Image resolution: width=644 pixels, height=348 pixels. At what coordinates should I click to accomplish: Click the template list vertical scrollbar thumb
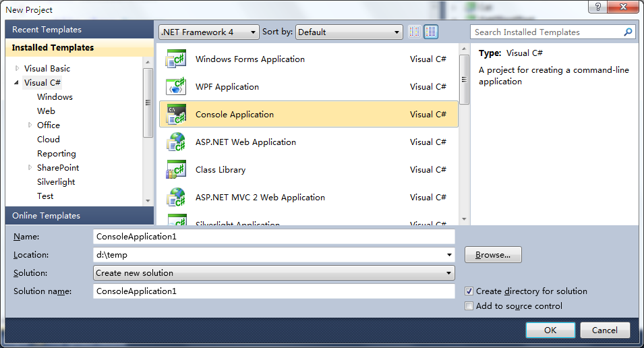[x=464, y=80]
